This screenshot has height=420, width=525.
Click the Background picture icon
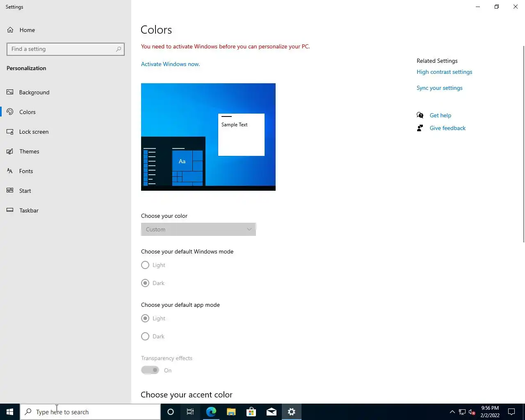tap(10, 92)
